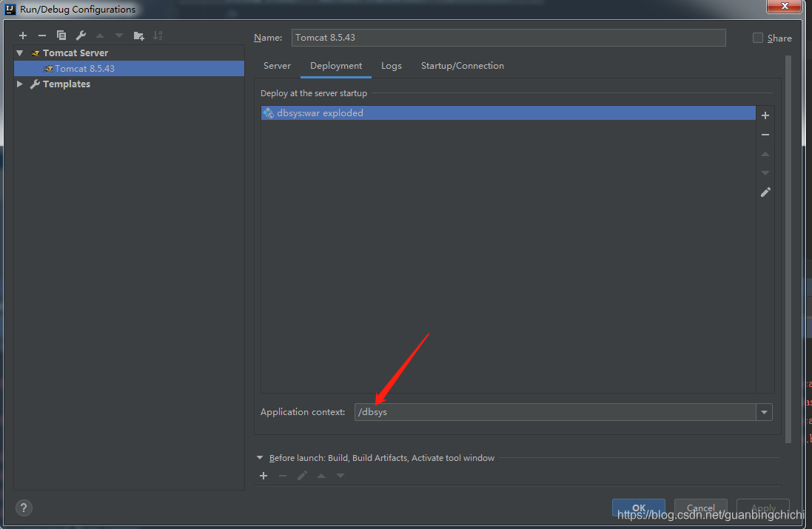Click the Templates wrench icon in tree
The image size is (812, 529).
pos(35,84)
